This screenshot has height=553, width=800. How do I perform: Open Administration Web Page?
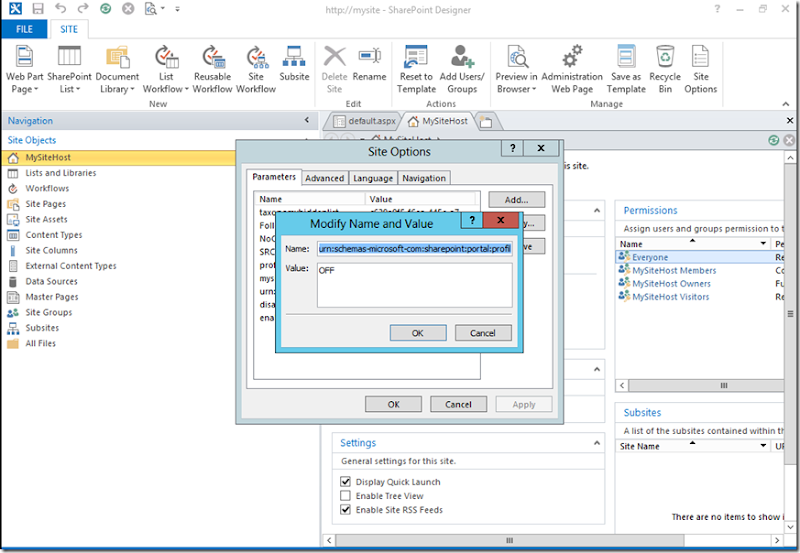571,69
